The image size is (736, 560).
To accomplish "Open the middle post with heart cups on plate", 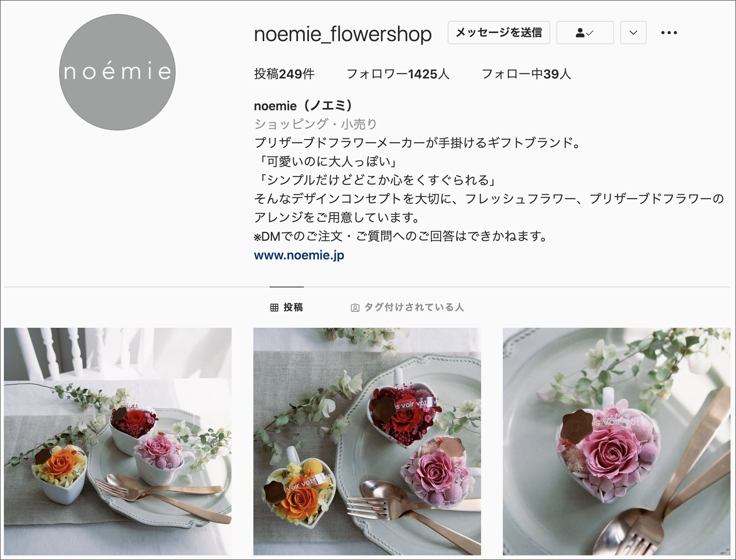I will (367, 441).
